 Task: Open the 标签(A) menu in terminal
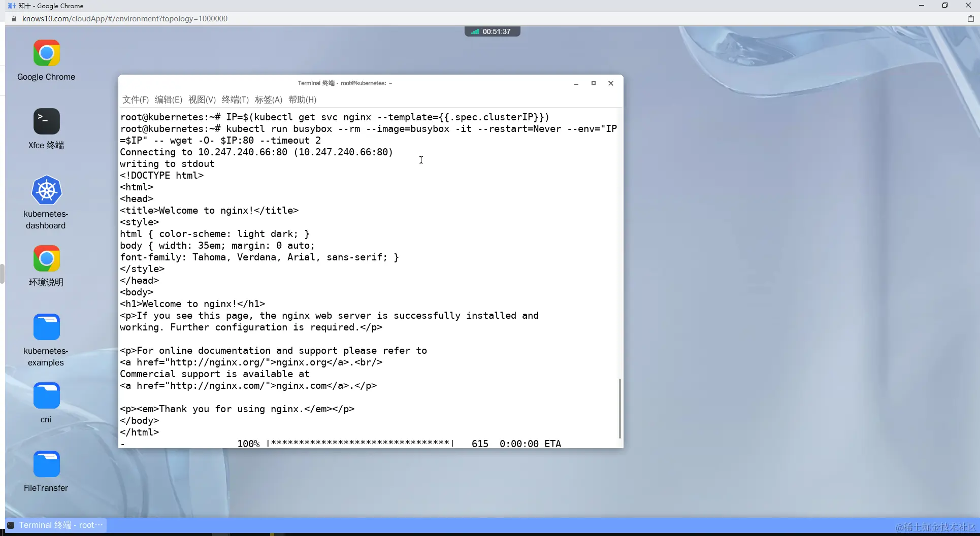click(269, 99)
